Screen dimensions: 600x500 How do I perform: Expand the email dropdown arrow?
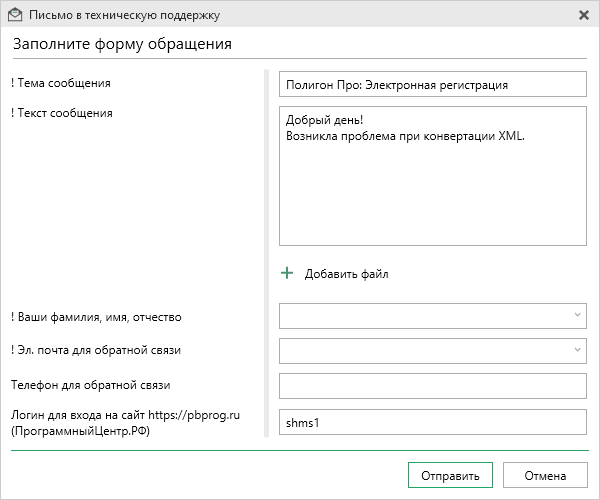tap(577, 350)
